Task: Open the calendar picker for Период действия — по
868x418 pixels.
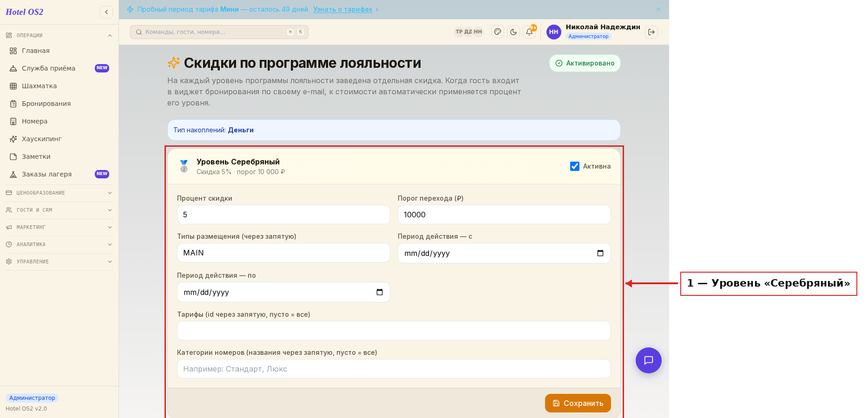Action: pyautogui.click(x=380, y=292)
